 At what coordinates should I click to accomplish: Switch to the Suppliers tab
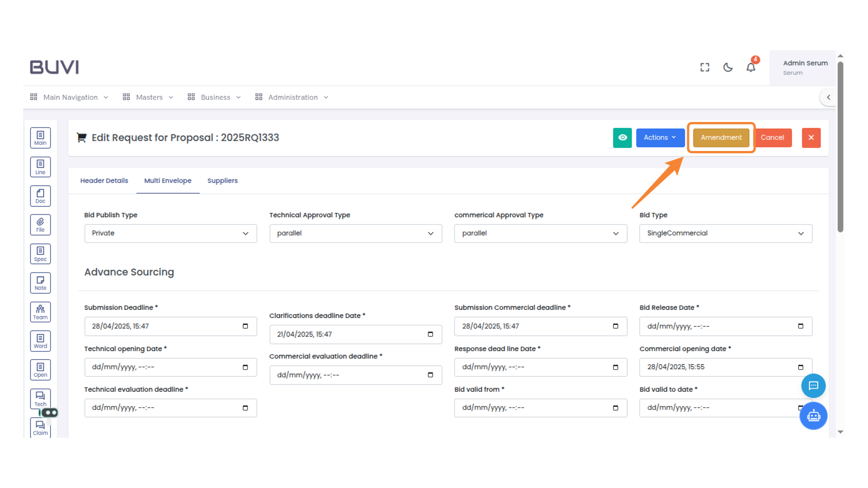pyautogui.click(x=222, y=181)
